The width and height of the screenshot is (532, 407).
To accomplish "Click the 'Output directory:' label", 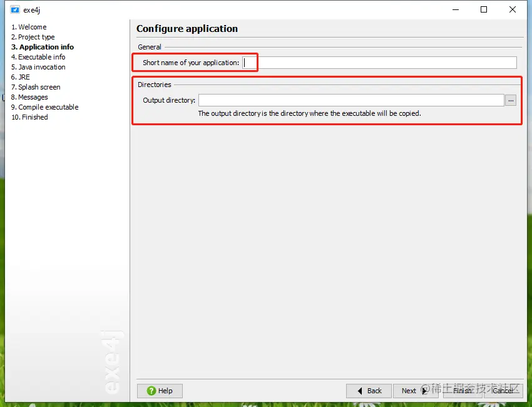I will click(x=169, y=100).
